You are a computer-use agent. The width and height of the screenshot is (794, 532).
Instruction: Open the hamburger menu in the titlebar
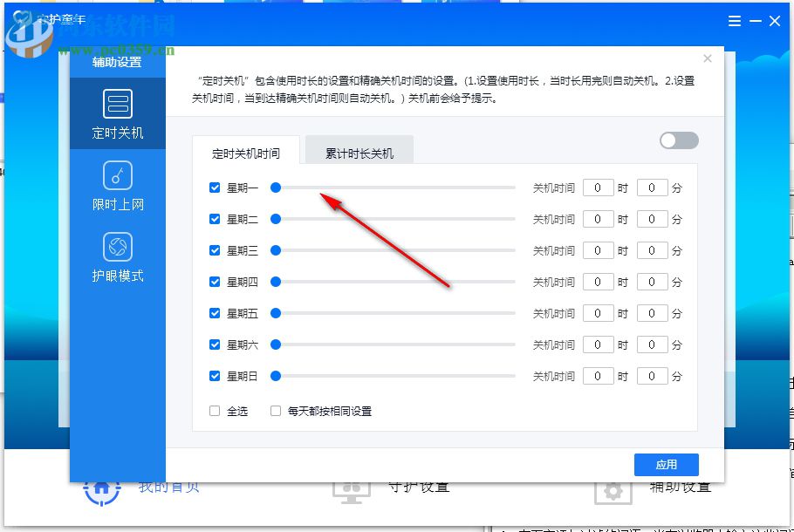(734, 21)
